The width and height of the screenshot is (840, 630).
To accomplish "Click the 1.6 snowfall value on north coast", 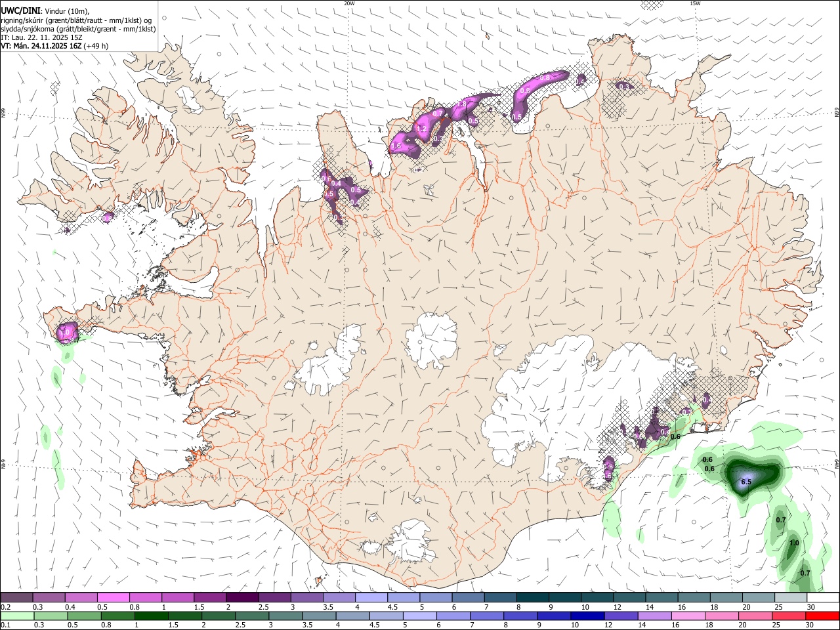I will tap(396, 146).
